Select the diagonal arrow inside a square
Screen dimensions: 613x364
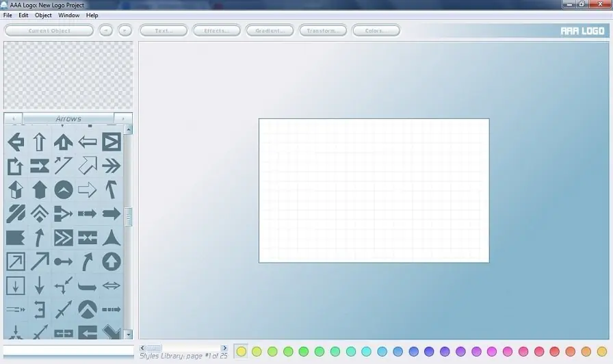[16, 261]
